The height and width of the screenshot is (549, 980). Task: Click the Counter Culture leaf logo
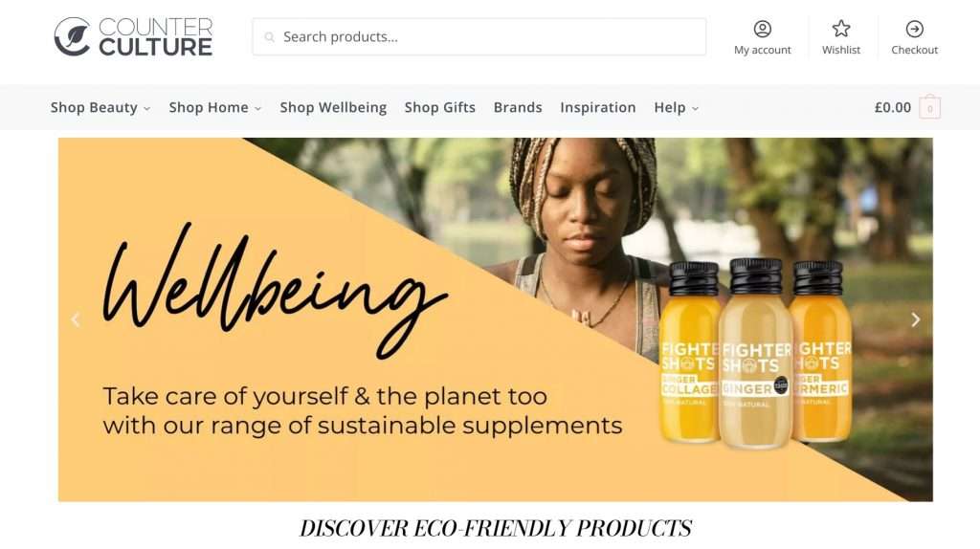click(72, 36)
